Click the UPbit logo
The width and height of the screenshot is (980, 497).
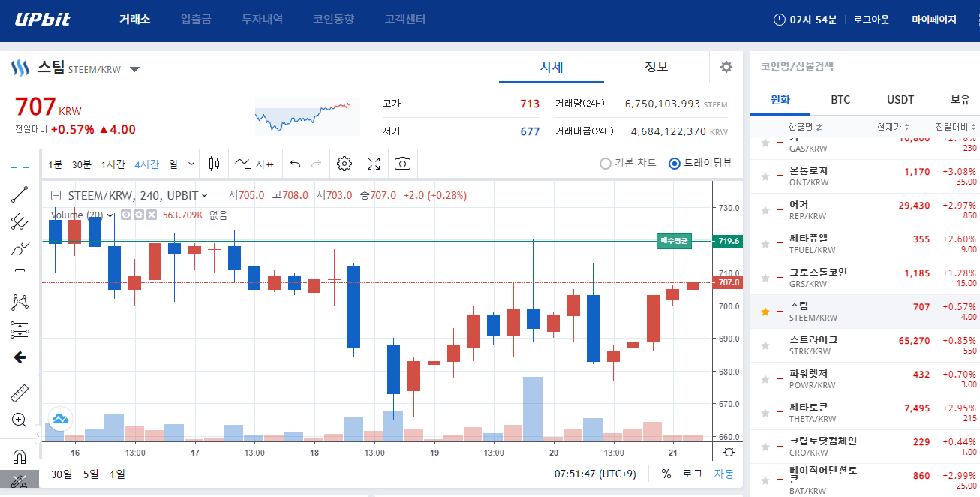(x=43, y=19)
